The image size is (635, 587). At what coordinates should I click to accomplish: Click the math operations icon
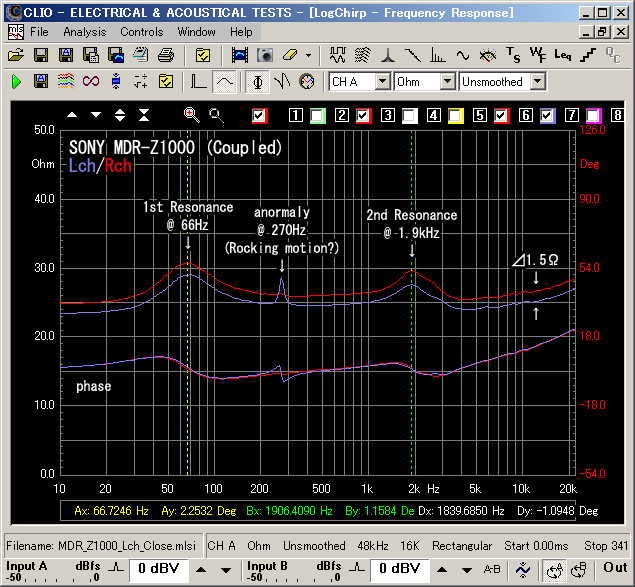tap(141, 82)
